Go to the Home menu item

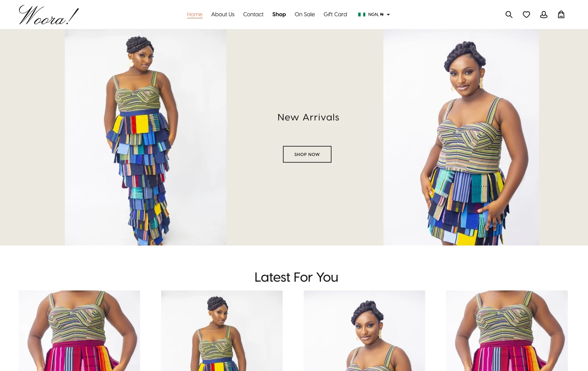click(194, 14)
